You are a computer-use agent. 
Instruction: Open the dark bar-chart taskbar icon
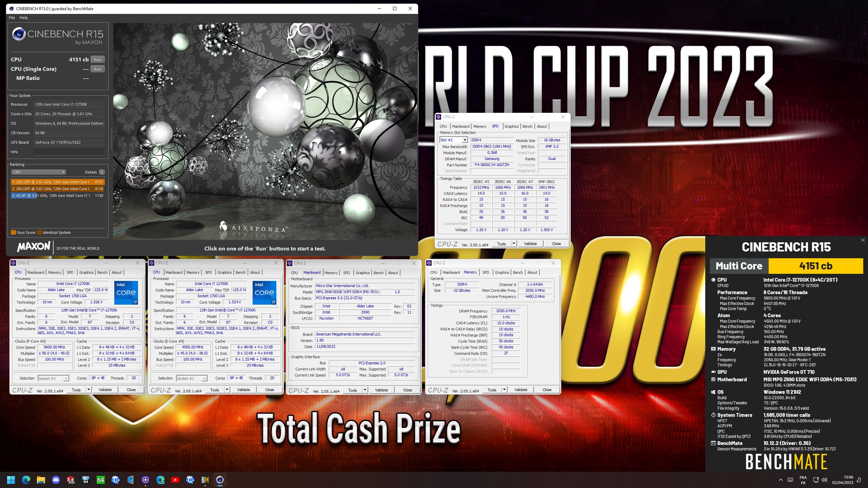pyautogui.click(x=86, y=480)
